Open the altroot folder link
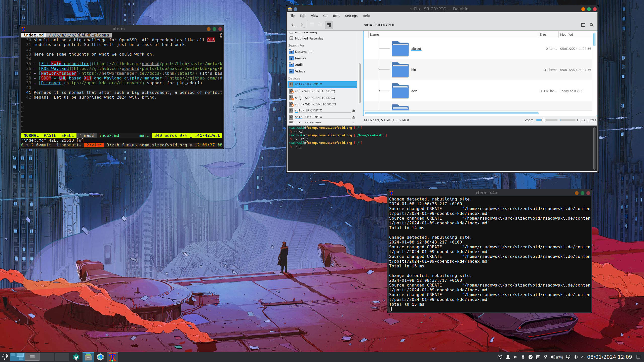Screen dimensions: 644x362 tap(416, 49)
